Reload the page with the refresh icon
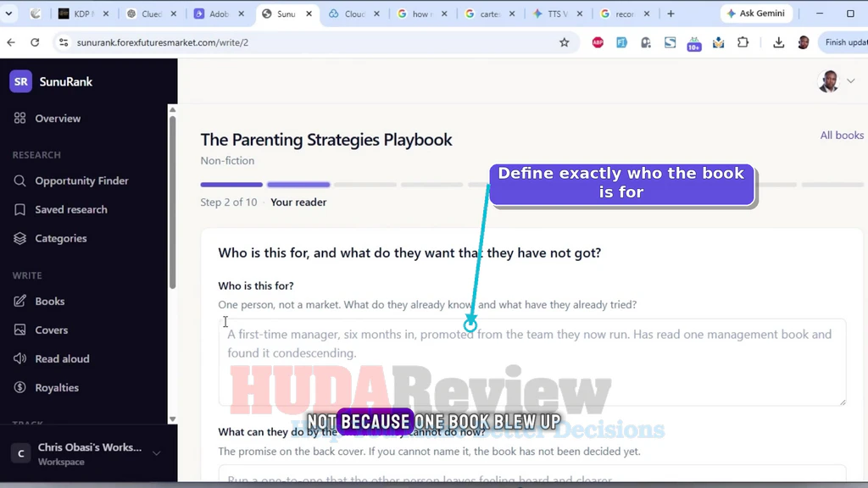The image size is (868, 488). tap(35, 42)
